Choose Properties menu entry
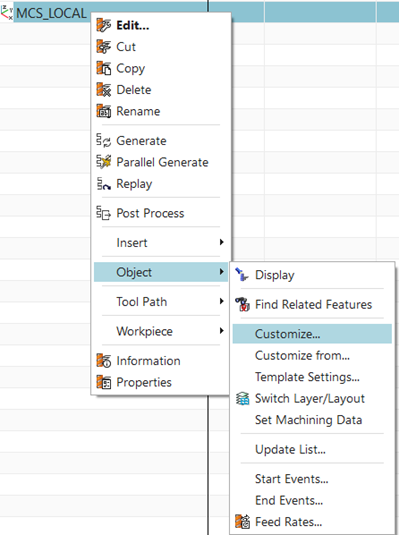The image size is (399, 535). click(x=161, y=382)
